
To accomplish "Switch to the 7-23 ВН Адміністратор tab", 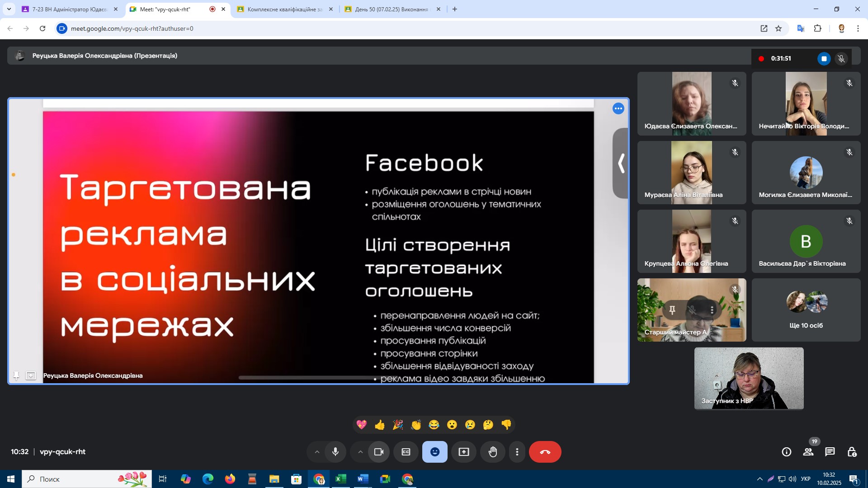I will [70, 9].
